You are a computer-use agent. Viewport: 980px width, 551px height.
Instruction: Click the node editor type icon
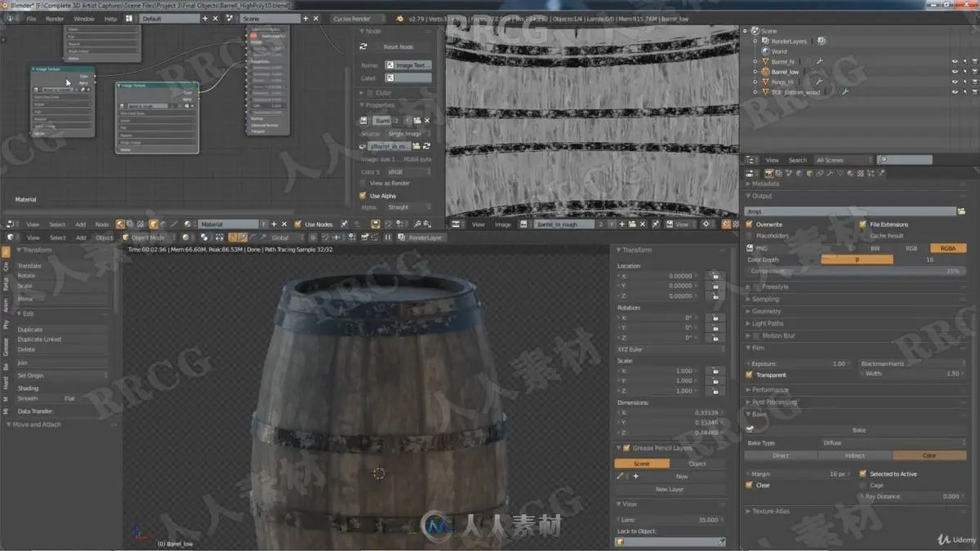11,224
